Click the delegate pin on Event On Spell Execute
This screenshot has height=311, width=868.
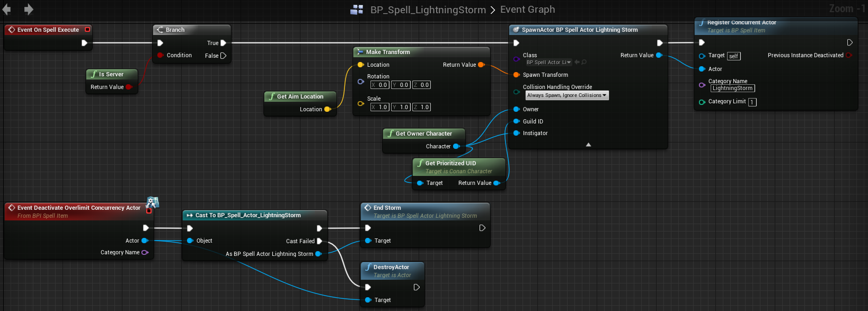pyautogui.click(x=87, y=30)
